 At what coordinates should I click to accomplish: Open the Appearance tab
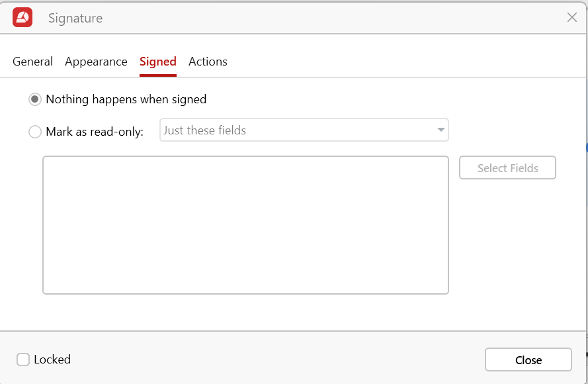[96, 62]
